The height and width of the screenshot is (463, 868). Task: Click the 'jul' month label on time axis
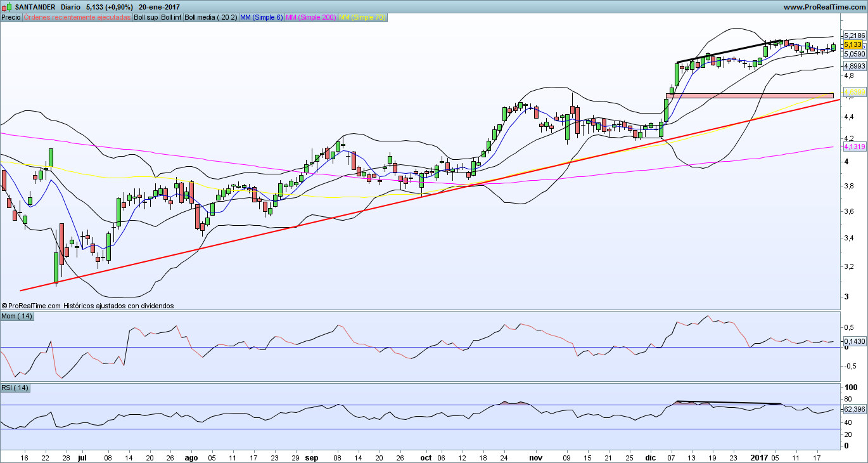click(x=82, y=457)
